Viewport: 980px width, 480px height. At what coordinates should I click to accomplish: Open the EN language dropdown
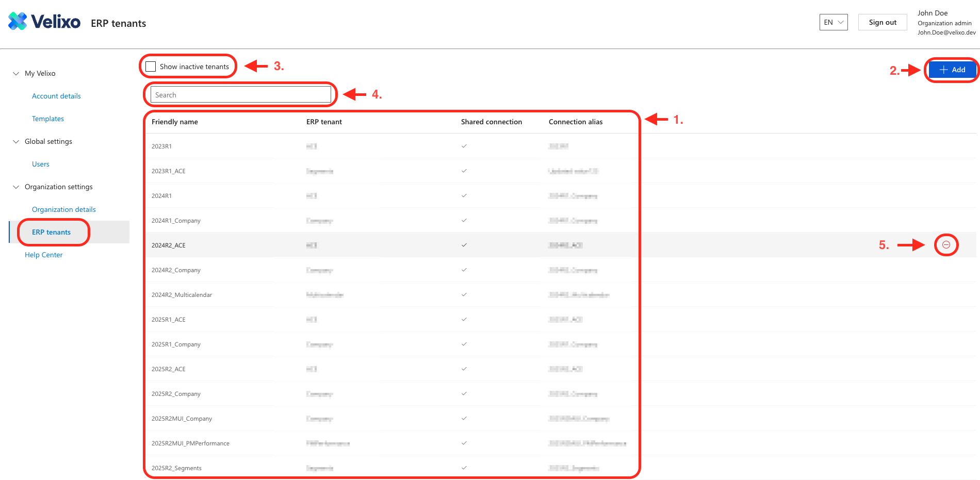[x=833, y=22]
